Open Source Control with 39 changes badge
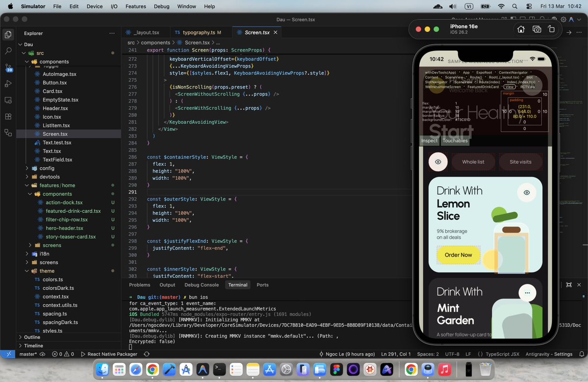The width and height of the screenshot is (588, 382). click(x=8, y=68)
